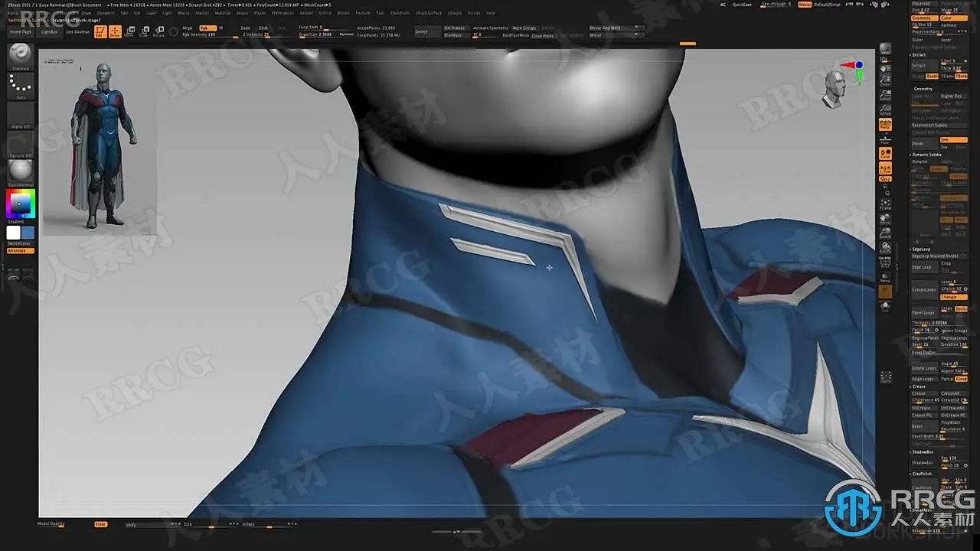Screen dimensions: 980x551
Task: Activate the Edit mode button
Action: pos(100,31)
